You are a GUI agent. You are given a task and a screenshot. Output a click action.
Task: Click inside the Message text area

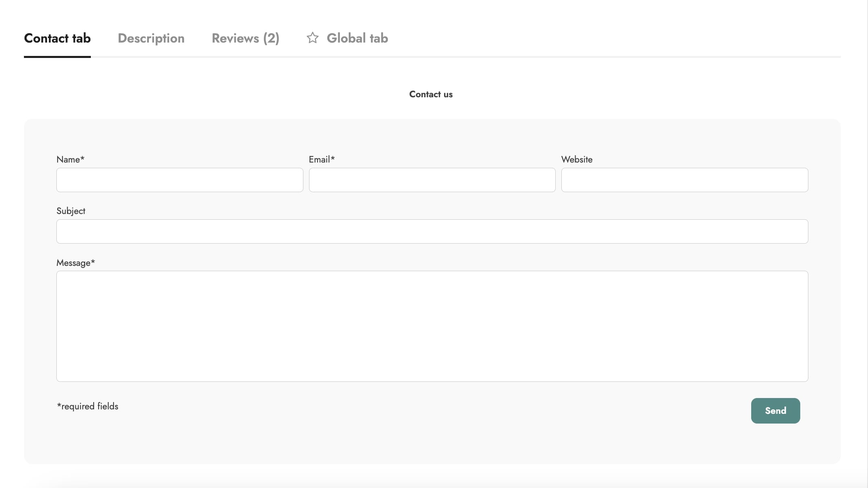pos(432,326)
